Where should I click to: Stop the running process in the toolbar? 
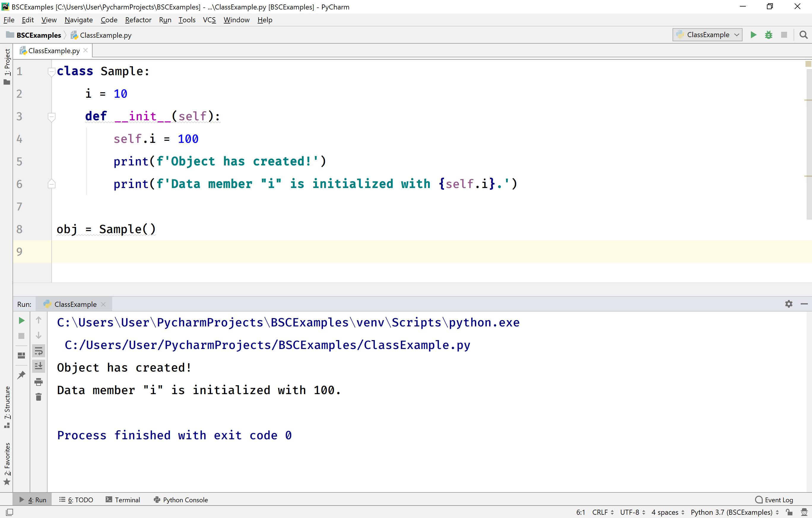[x=784, y=35]
